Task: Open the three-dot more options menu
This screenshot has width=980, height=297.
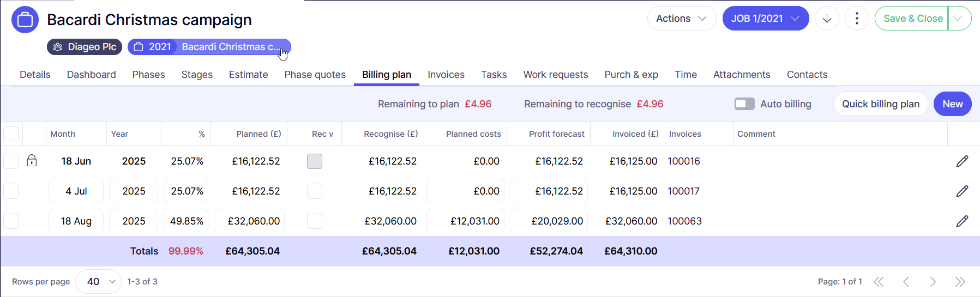Action: pos(857,19)
